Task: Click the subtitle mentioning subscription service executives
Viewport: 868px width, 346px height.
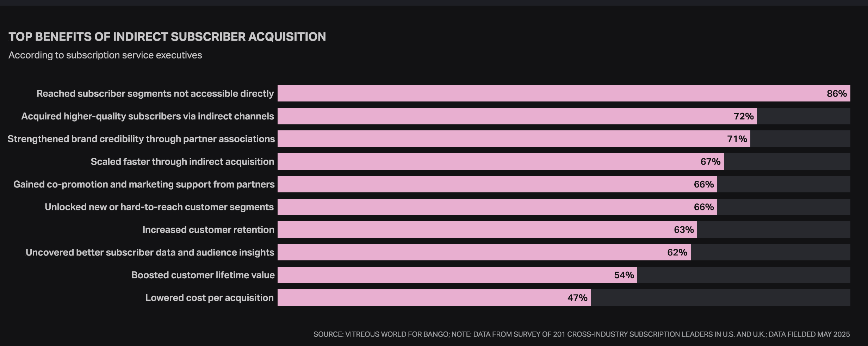Action: pyautogui.click(x=105, y=55)
